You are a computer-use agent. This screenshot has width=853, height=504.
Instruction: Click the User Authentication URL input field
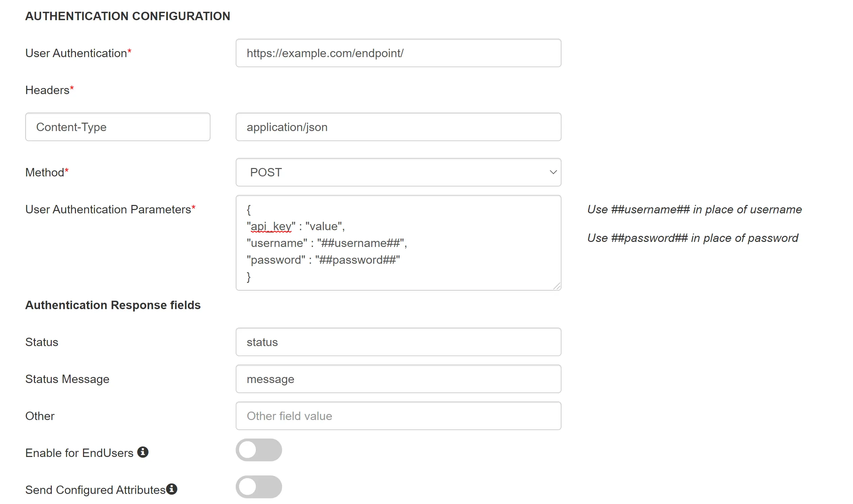click(398, 53)
